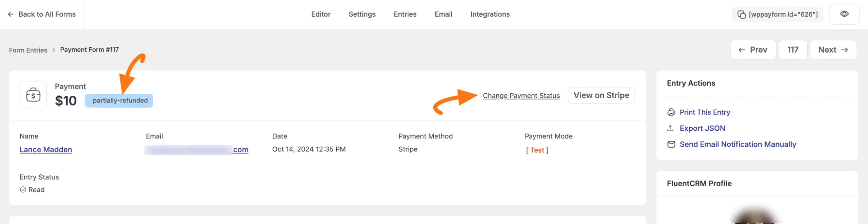Open the Editor tab
Screen dimensions: 868x224
click(x=321, y=14)
